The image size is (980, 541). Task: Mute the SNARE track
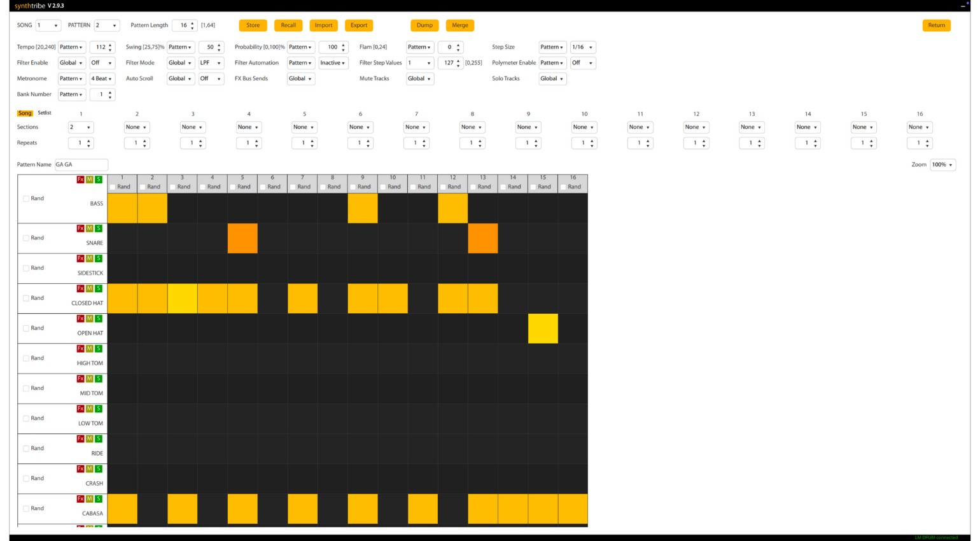pyautogui.click(x=88, y=228)
